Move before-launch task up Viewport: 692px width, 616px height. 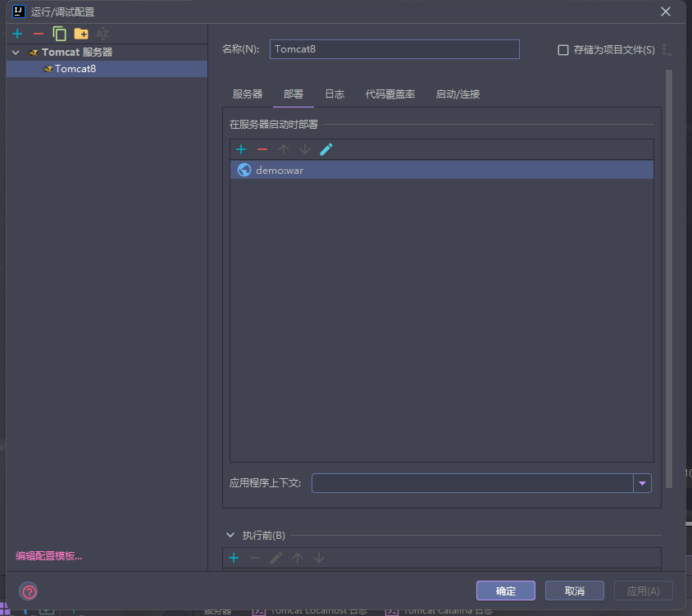pyautogui.click(x=298, y=558)
